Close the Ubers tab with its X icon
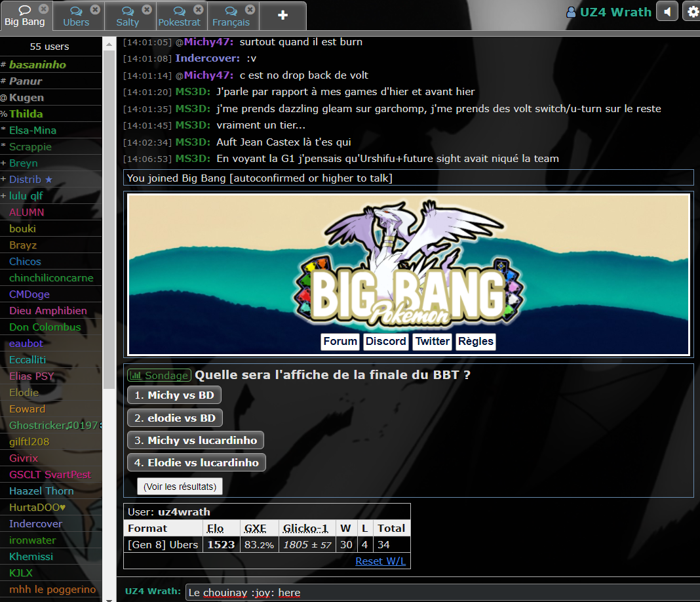 [95, 9]
